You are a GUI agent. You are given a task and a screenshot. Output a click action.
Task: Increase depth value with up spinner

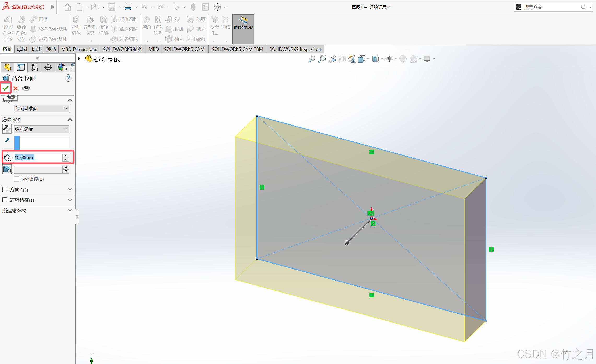66,156
